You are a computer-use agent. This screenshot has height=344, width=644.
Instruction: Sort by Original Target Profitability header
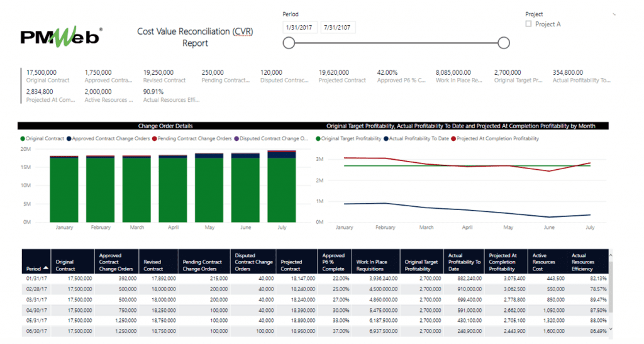(x=422, y=261)
